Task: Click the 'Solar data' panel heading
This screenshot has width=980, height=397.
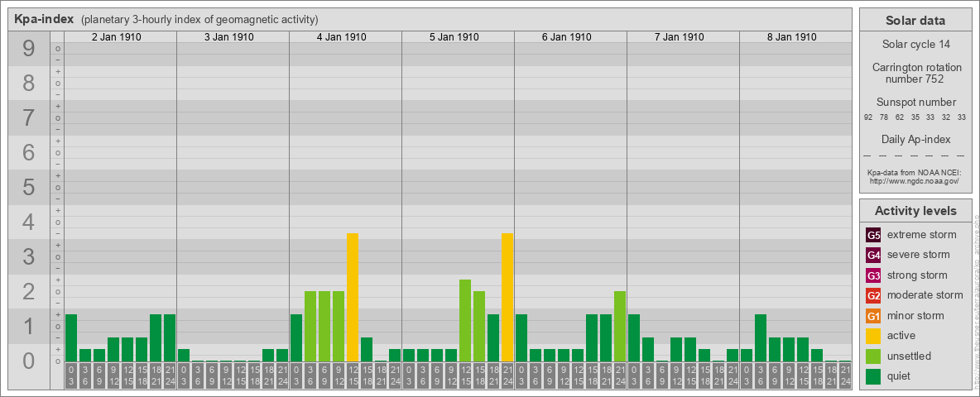Action: click(x=915, y=21)
